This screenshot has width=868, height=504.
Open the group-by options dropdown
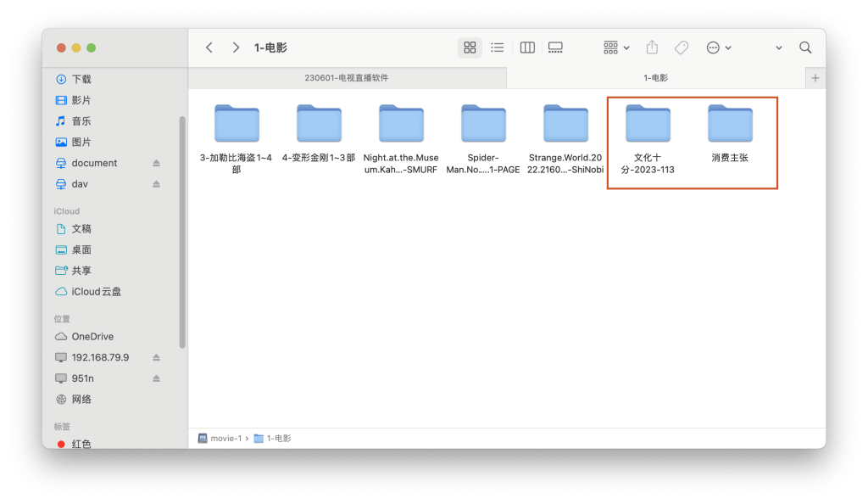click(616, 48)
